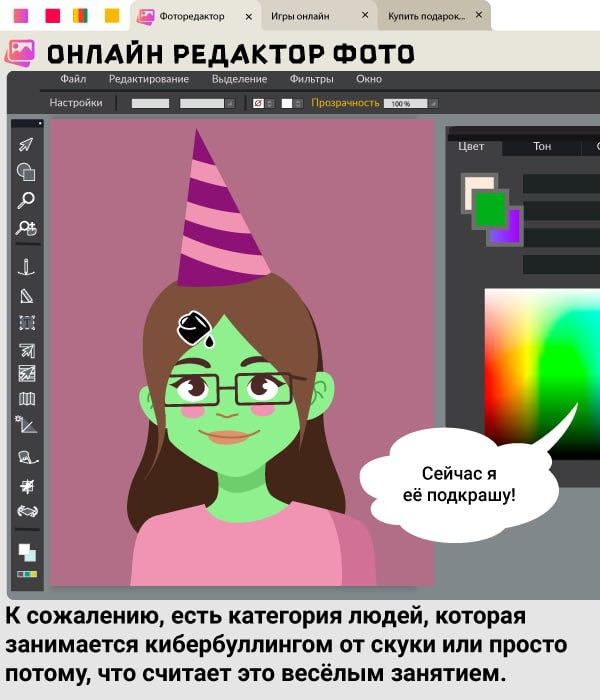Close the Игры онлайн browser tab
600x700 pixels.
pos(365,15)
